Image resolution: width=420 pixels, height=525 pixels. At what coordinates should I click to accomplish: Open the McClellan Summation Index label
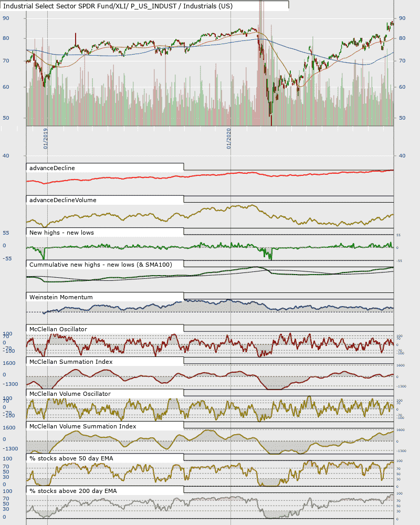[x=71, y=362]
